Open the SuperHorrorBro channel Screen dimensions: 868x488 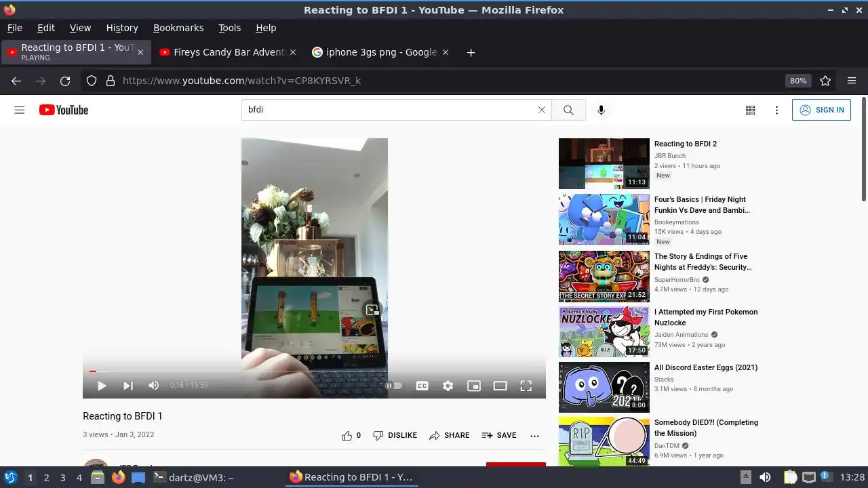677,279
